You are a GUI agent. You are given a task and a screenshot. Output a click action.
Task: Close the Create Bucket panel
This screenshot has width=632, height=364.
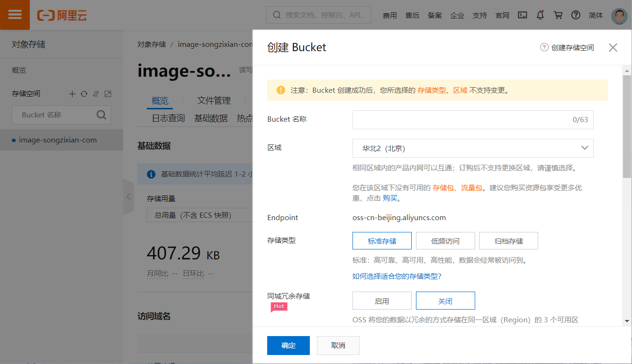pyautogui.click(x=613, y=47)
